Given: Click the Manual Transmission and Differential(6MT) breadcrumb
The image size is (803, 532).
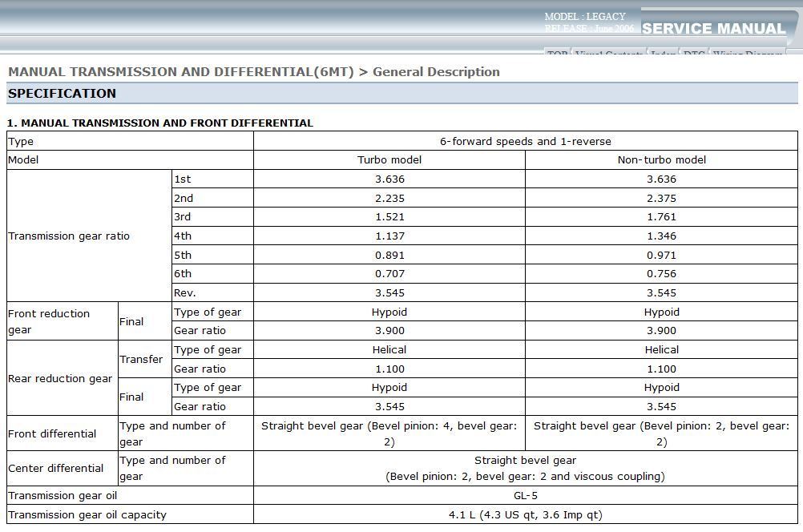Looking at the screenshot, I should [180, 72].
